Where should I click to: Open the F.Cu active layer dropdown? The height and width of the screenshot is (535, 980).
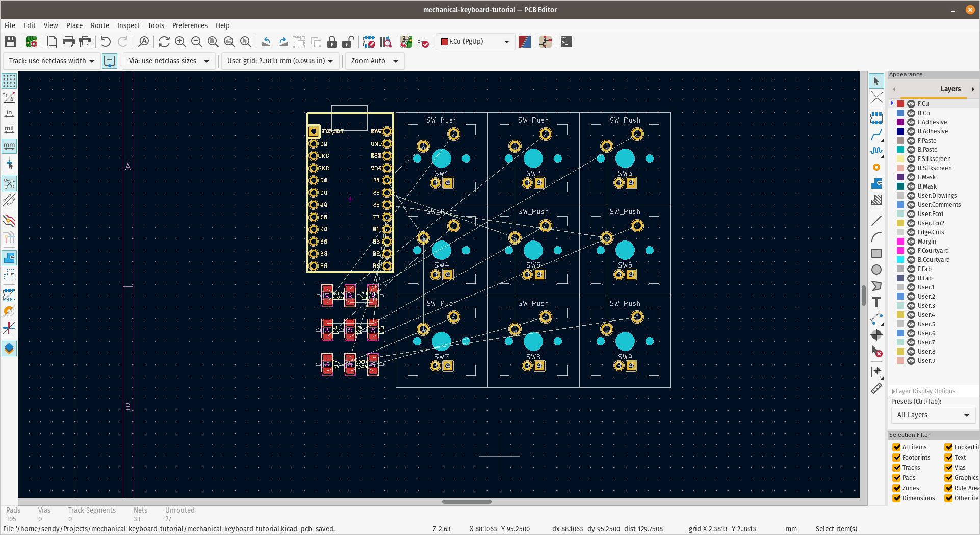[475, 42]
